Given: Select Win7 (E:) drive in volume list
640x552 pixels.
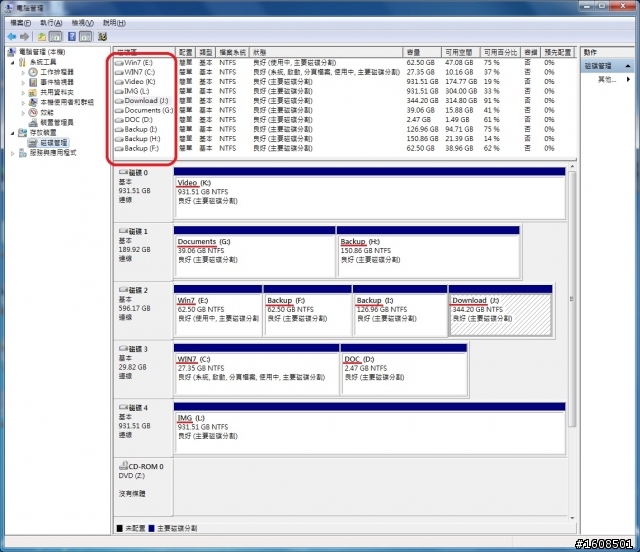Looking at the screenshot, I should pyautogui.click(x=134, y=62).
